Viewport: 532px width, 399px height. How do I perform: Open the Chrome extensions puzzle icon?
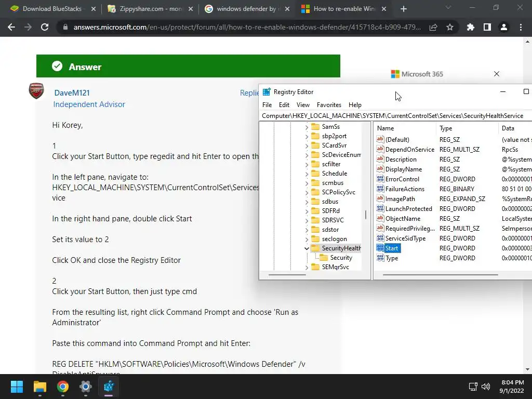pyautogui.click(x=470, y=27)
